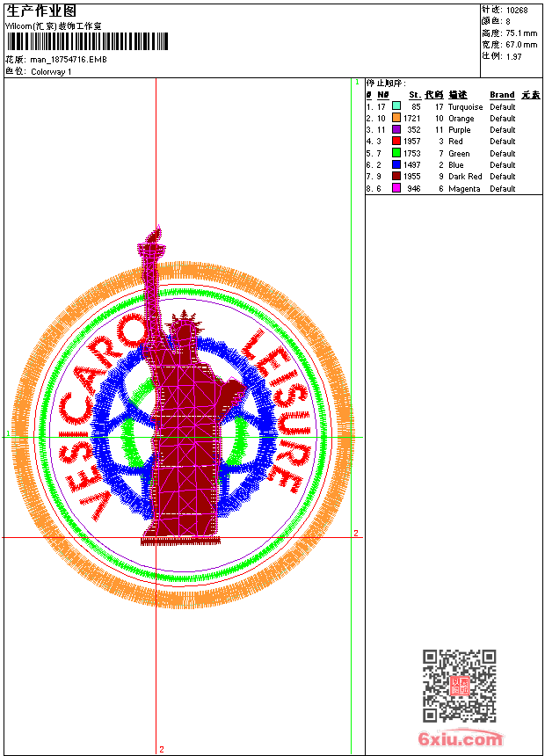Click the Turquoise description text

[465, 107]
